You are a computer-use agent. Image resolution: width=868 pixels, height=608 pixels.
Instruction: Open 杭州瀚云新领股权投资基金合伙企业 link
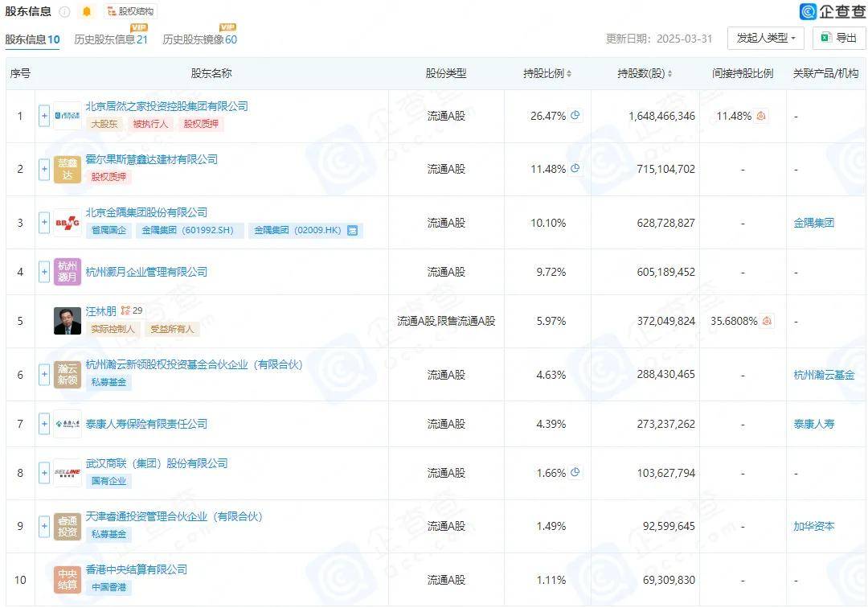tap(194, 364)
